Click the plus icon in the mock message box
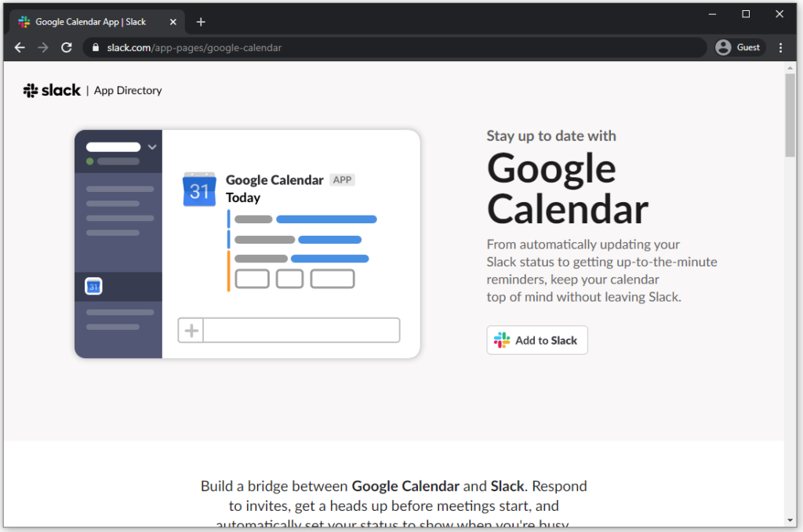Screen dimensions: 803x532 point(191,330)
